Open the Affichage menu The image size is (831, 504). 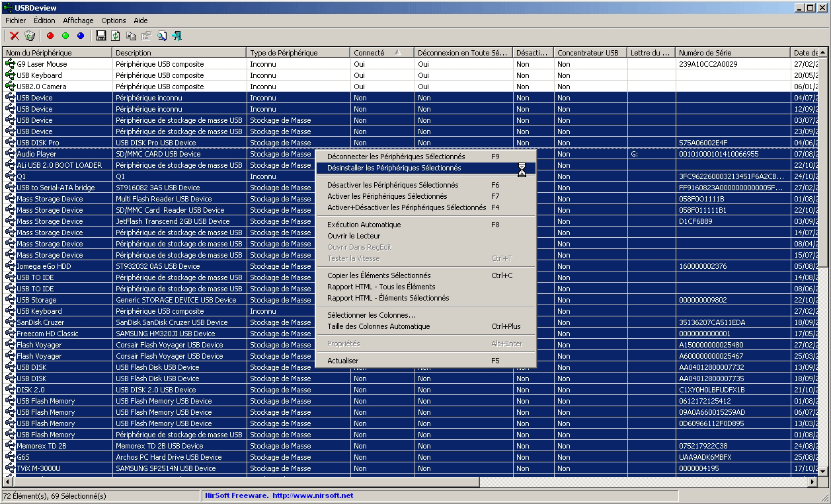click(78, 20)
